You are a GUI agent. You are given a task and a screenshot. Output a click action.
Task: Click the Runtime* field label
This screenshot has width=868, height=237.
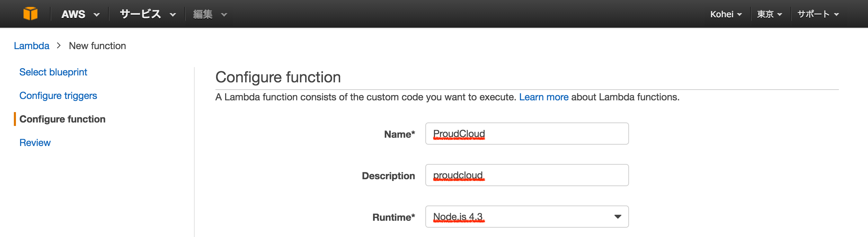(393, 217)
